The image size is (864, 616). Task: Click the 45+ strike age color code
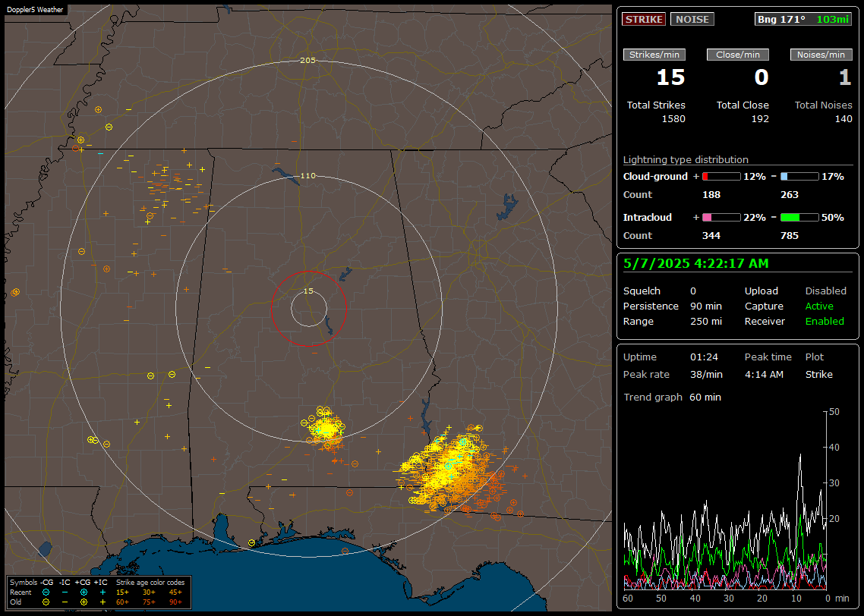point(175,592)
